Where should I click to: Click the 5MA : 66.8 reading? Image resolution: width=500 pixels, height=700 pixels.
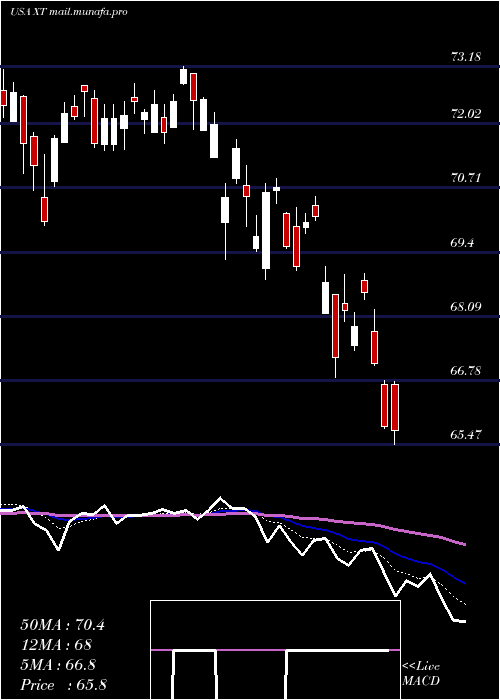(x=58, y=665)
